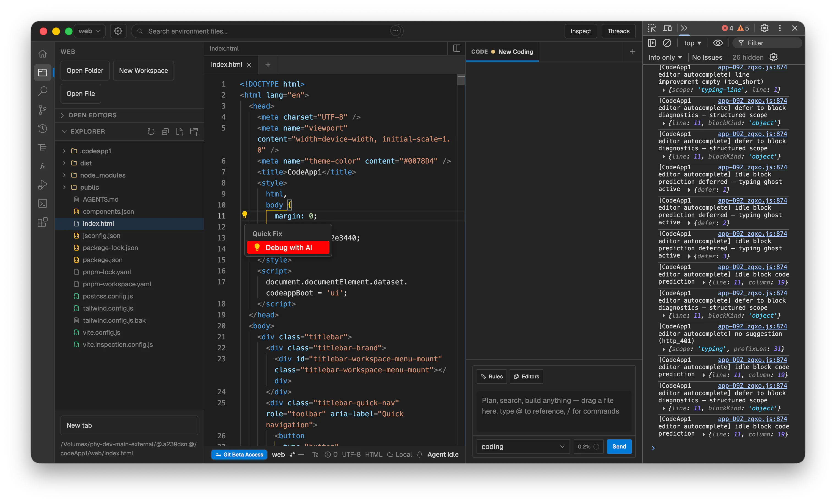Open the Run and Debug icon
This screenshot has width=836, height=504.
[42, 185]
